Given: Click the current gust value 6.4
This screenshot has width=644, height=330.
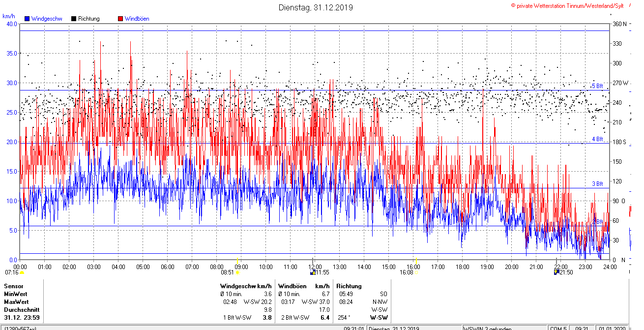Looking at the screenshot, I should 325,318.
